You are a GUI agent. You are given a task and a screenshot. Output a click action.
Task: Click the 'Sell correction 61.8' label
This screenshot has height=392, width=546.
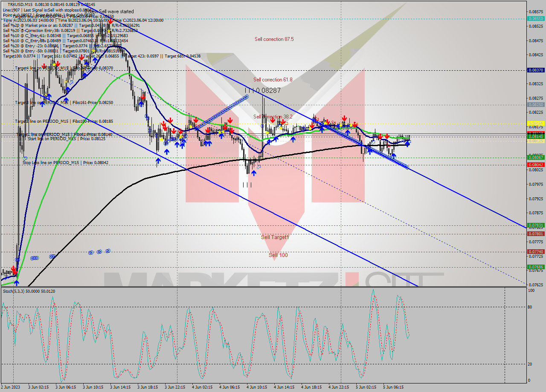(273, 79)
